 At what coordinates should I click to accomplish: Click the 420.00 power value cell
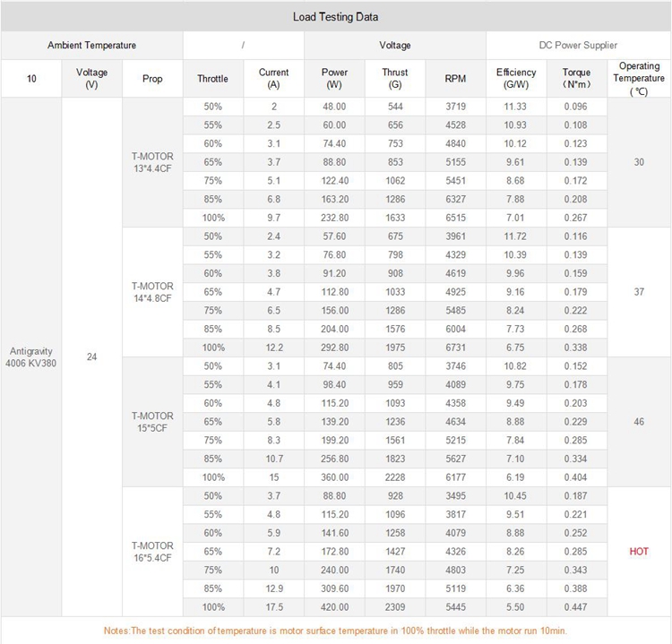click(334, 606)
